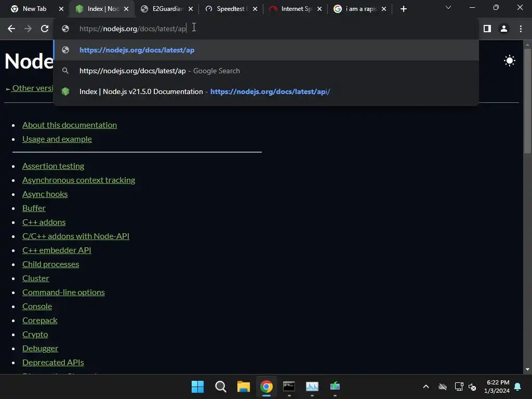Expand the tab search dropdown
Screen dimensions: 532x399
click(448, 7)
